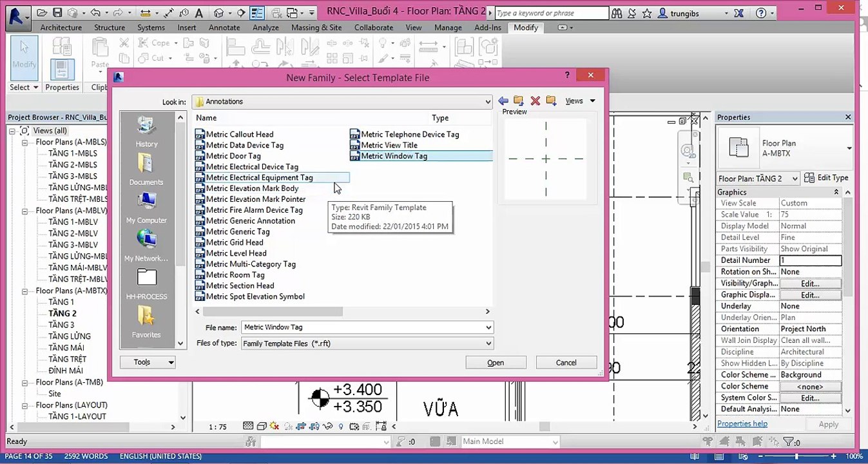The image size is (868, 464).
Task: Click the dialog help question mark
Action: (x=567, y=75)
